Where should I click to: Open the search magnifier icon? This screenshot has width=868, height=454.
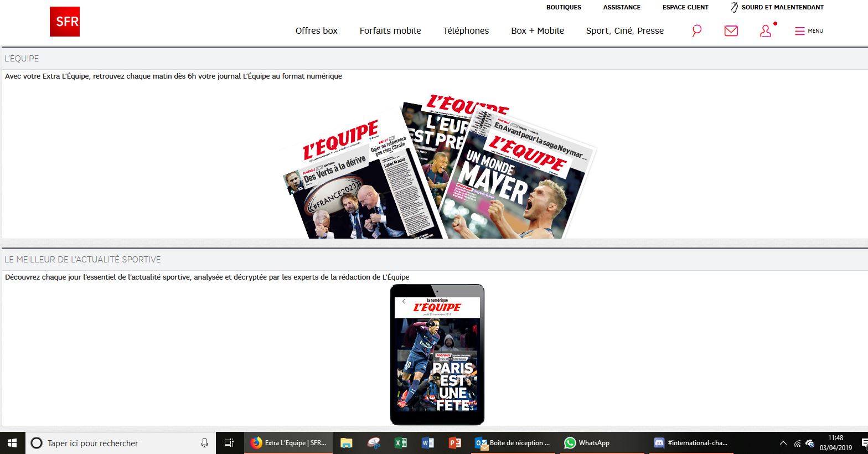(x=697, y=30)
